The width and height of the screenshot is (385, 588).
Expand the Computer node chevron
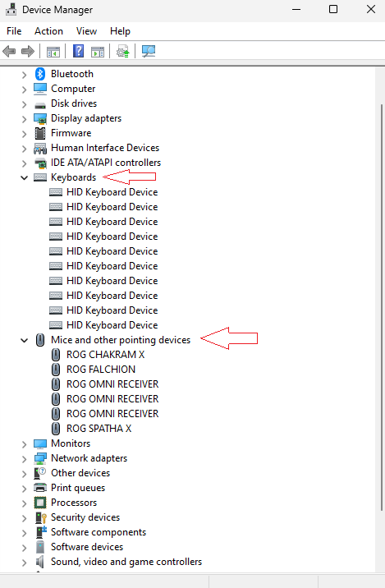coord(25,90)
